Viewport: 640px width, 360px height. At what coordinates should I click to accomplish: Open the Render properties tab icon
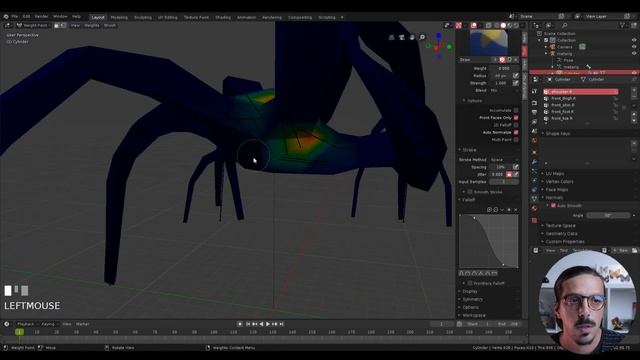tap(534, 103)
